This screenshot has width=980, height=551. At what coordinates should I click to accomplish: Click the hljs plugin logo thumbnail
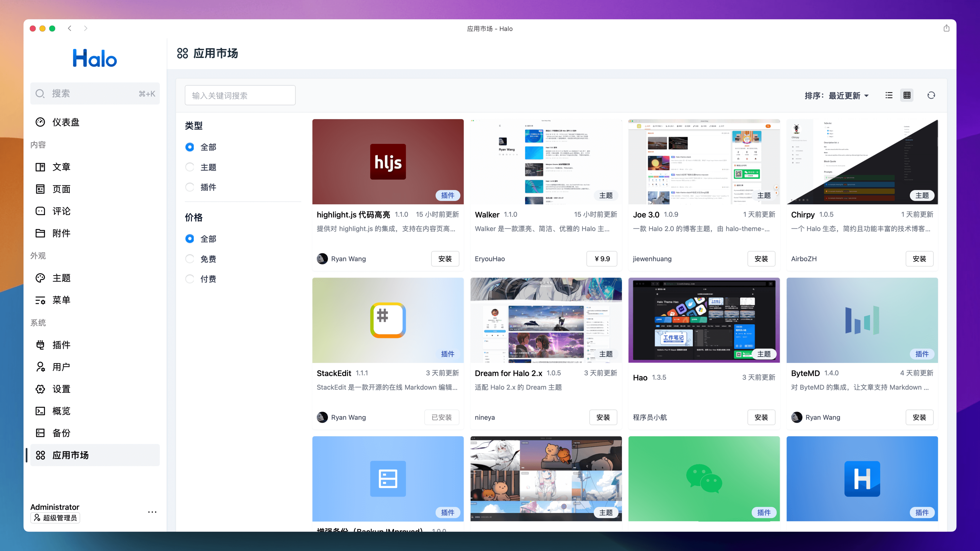(x=388, y=162)
